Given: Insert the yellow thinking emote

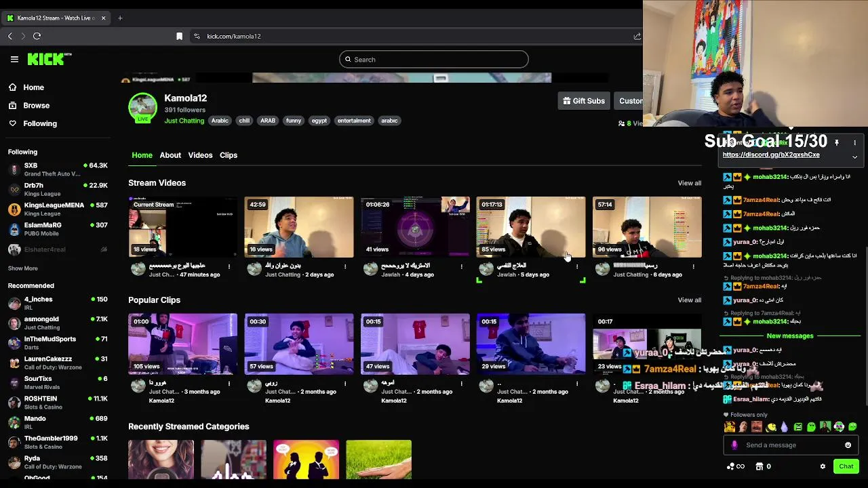Looking at the screenshot, I should point(770,427).
